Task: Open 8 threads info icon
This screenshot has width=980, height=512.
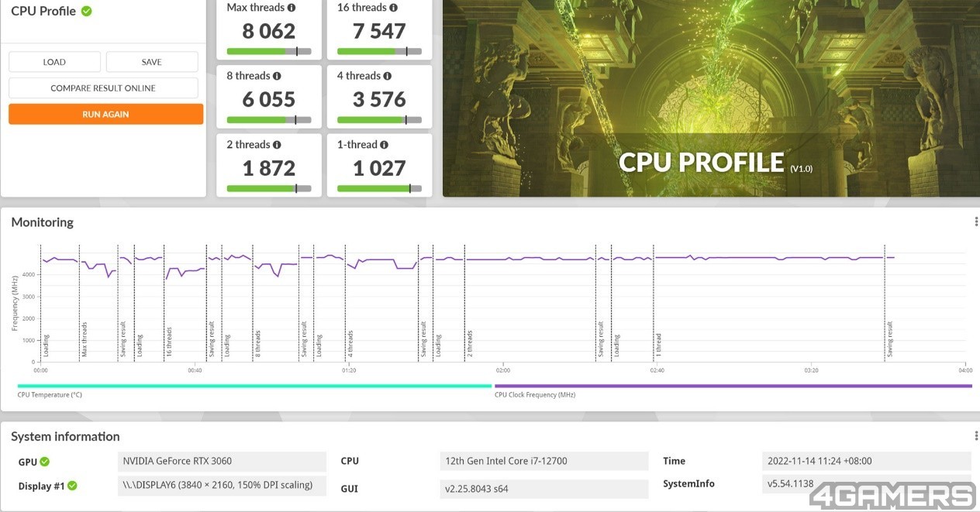Action: tap(277, 76)
